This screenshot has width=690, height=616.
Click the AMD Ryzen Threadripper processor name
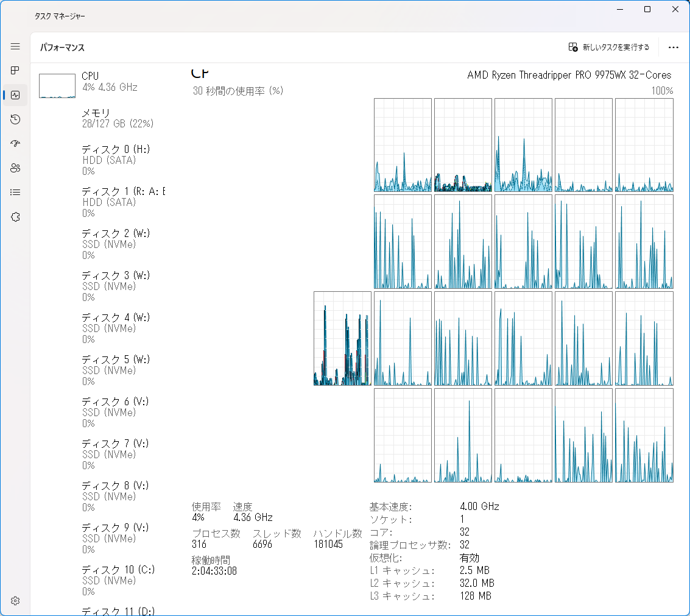click(x=569, y=76)
